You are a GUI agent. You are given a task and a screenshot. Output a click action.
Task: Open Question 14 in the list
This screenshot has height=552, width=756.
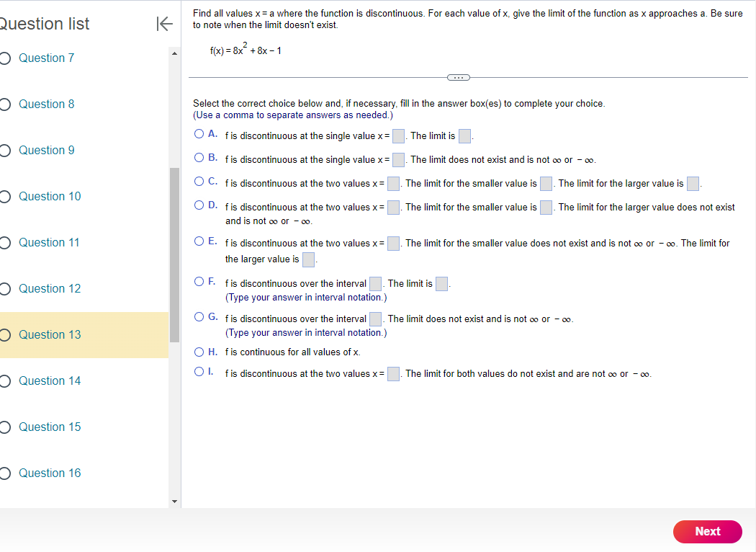click(50, 381)
